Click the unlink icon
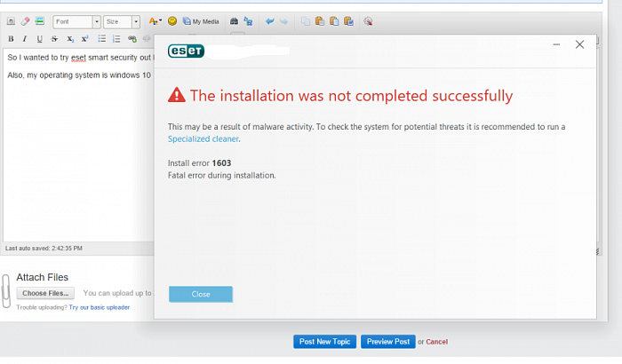 point(147,39)
